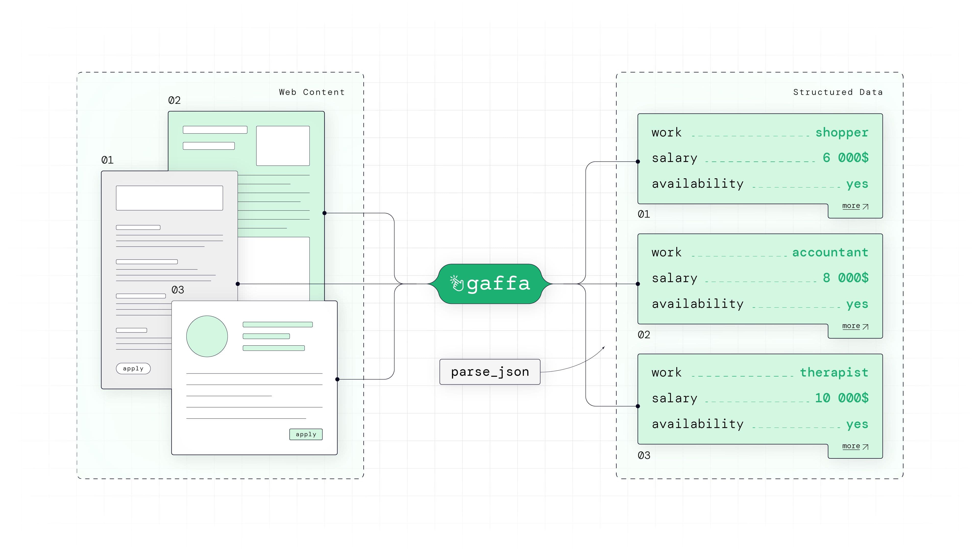This screenshot has width=980, height=551.
Task: Click the '03' label under therapist card
Action: coord(644,456)
